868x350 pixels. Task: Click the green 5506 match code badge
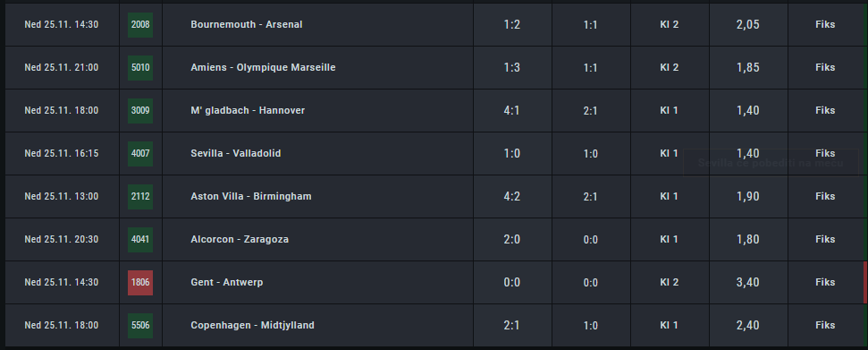pos(140,326)
